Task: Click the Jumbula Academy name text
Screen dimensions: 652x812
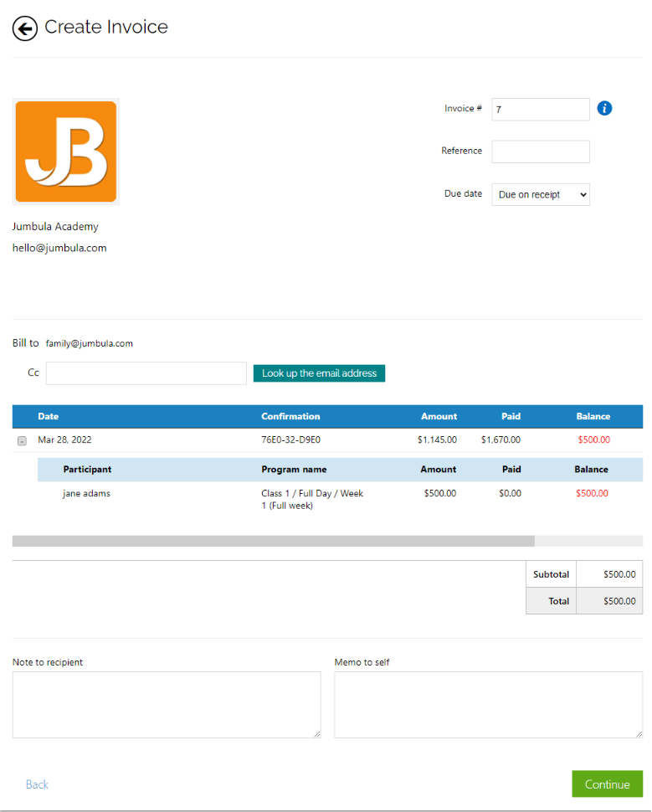Action: point(55,227)
